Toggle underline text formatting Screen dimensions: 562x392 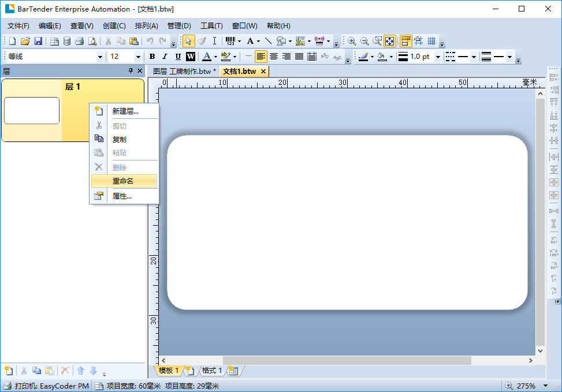coord(177,57)
